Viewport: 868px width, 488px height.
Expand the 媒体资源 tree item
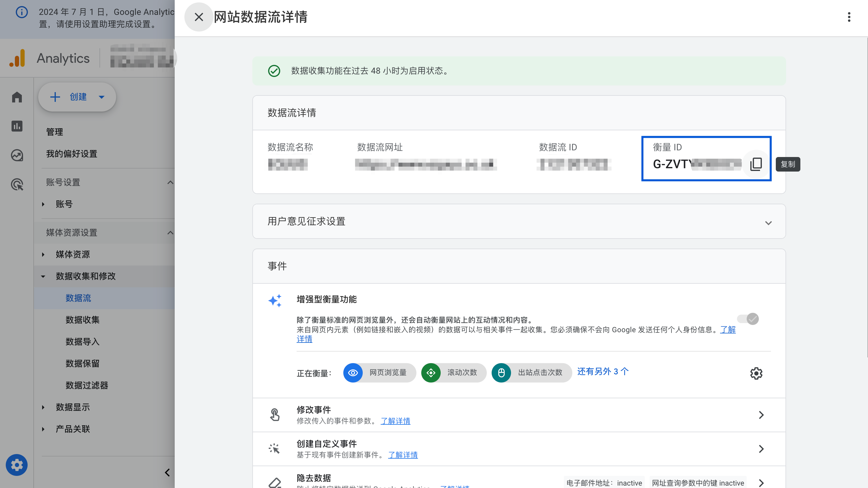click(x=43, y=254)
